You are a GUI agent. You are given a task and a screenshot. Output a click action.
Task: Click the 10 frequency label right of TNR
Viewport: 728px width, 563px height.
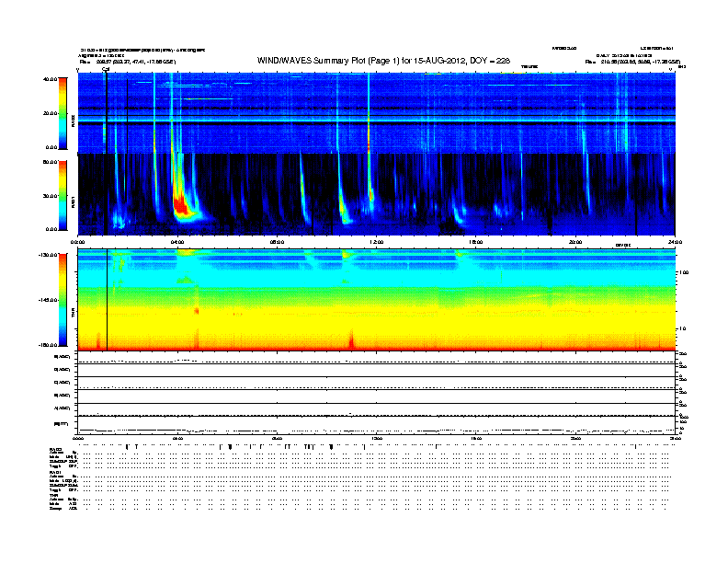pyautogui.click(x=682, y=329)
